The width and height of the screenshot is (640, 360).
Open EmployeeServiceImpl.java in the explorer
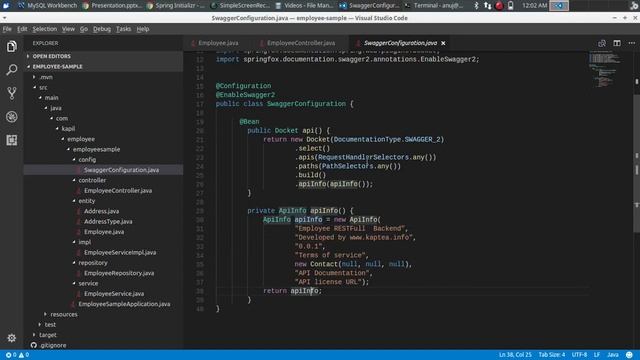(x=120, y=253)
